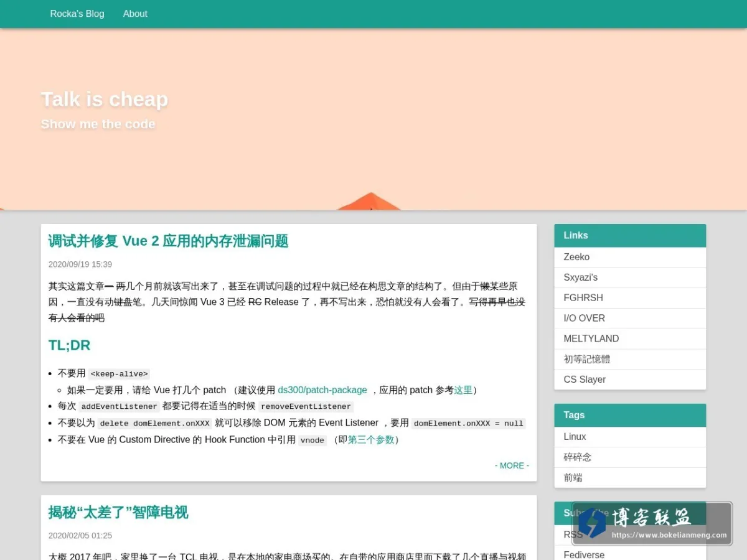
Task: Open the Vue 2 memory leak article title
Action: pos(168,241)
